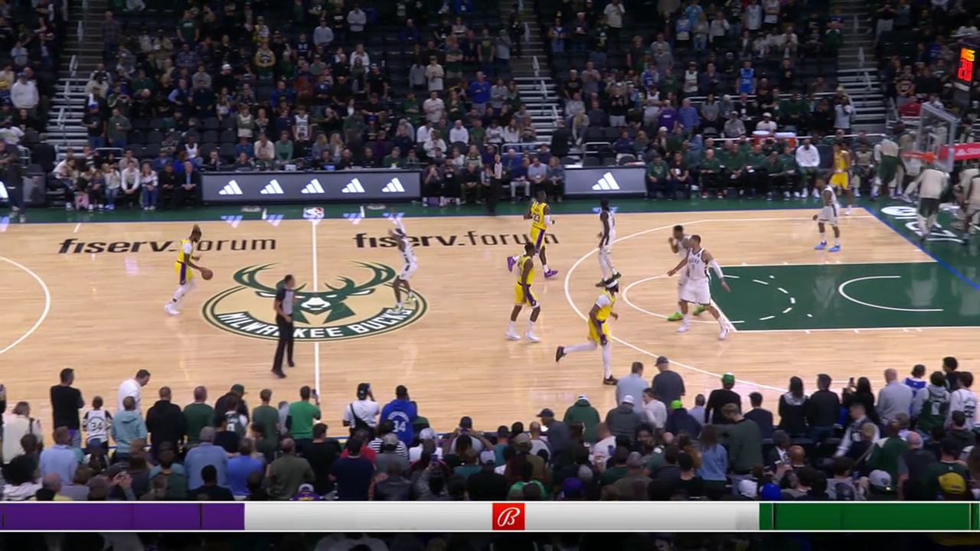Select the Bucks player wearing a white arm sleeve
This screenshot has height=551, width=980.
(x=698, y=283)
